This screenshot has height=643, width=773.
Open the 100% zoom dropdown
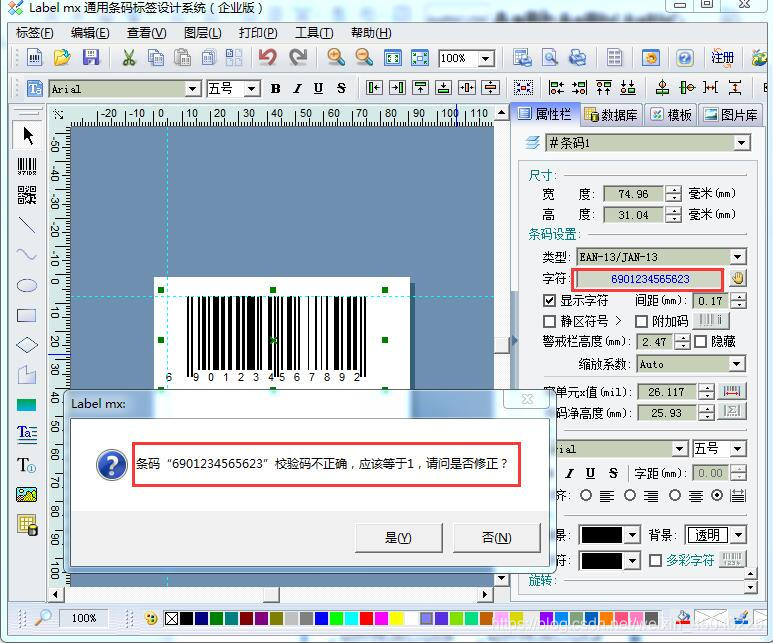click(486, 59)
